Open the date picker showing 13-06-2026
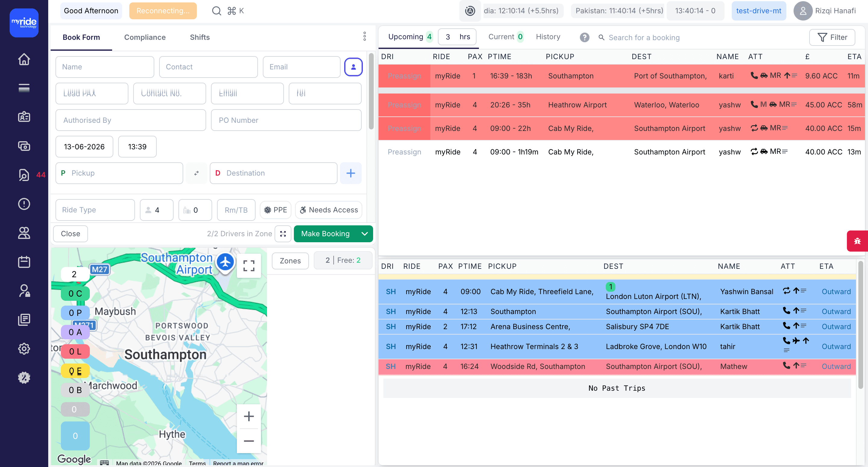Screen dimensions: 868x467 (x=84, y=146)
